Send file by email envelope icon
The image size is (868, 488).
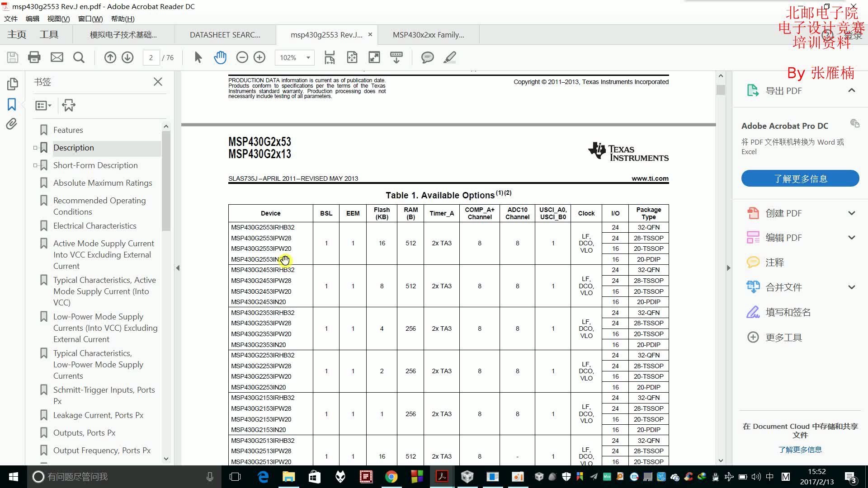pyautogui.click(x=57, y=57)
